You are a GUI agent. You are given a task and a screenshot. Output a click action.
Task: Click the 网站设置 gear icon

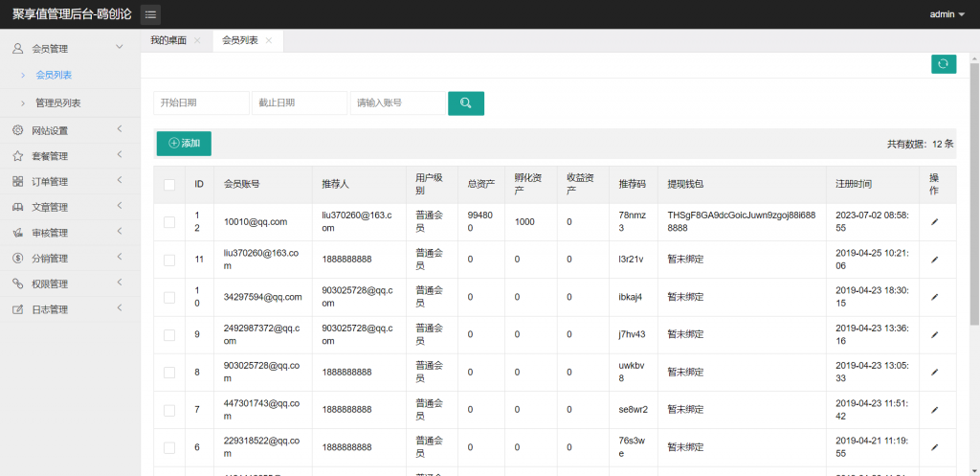(x=18, y=130)
